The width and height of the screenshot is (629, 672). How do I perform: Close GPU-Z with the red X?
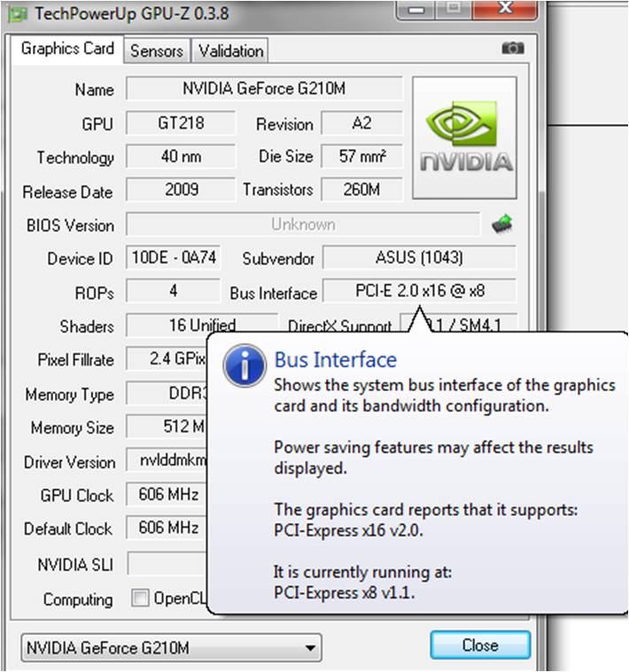click(505, 9)
